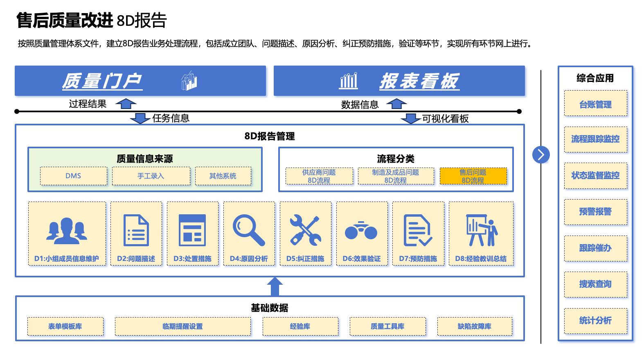Choose the 制造及成品问题8D流程 category
Viewport: 644px width, 363px height.
pyautogui.click(x=396, y=176)
